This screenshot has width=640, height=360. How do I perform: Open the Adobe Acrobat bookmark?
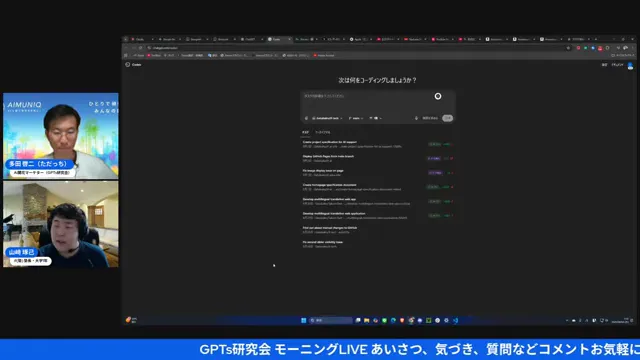(x=324, y=55)
